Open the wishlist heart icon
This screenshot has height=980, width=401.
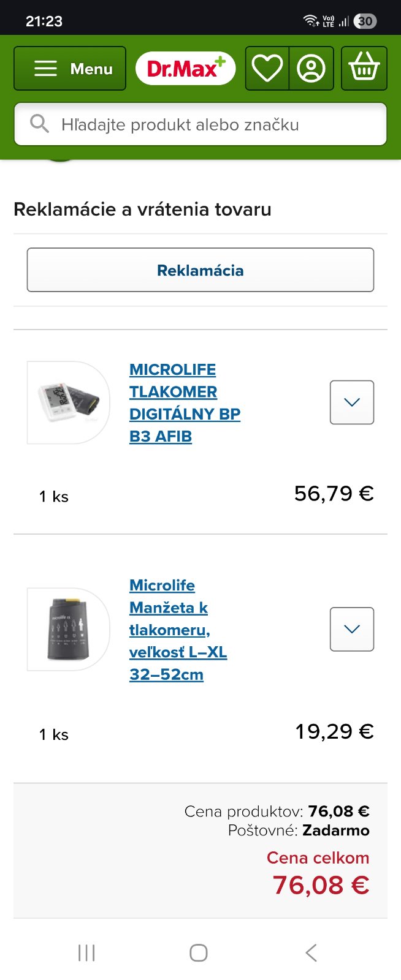pyautogui.click(x=267, y=69)
